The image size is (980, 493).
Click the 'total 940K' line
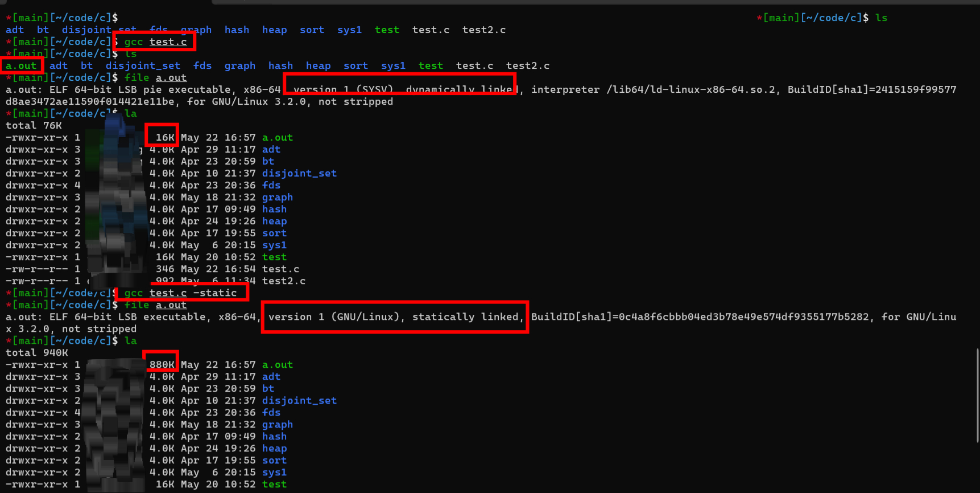coord(36,352)
